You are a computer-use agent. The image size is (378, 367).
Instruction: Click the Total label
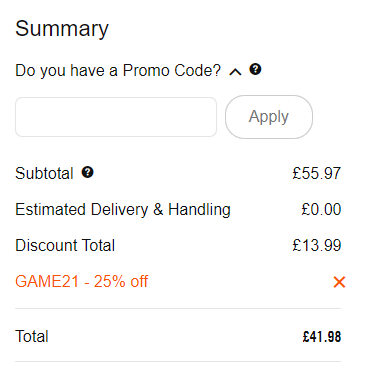(x=32, y=336)
